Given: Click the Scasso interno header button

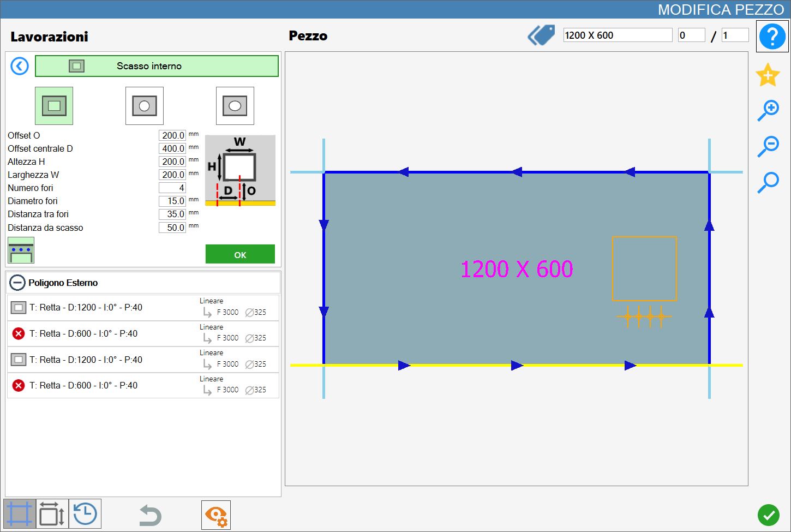Looking at the screenshot, I should pyautogui.click(x=157, y=66).
